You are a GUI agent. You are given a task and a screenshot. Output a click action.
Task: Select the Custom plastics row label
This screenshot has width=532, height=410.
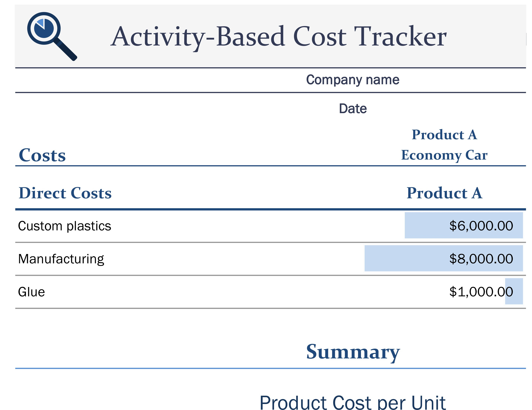(65, 226)
